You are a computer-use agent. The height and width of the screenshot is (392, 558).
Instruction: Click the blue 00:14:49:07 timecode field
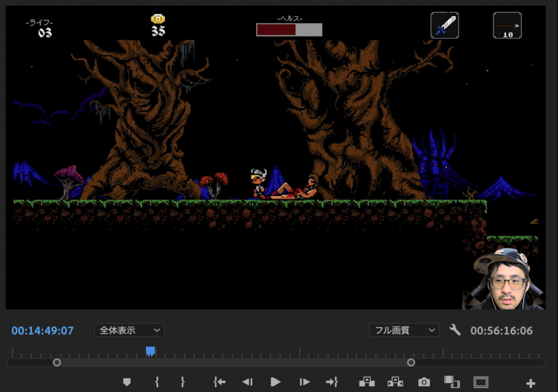pyautogui.click(x=43, y=330)
